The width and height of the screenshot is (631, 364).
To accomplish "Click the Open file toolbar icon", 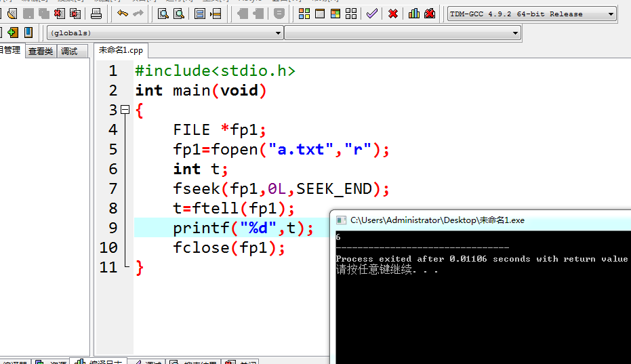I will tap(12, 14).
